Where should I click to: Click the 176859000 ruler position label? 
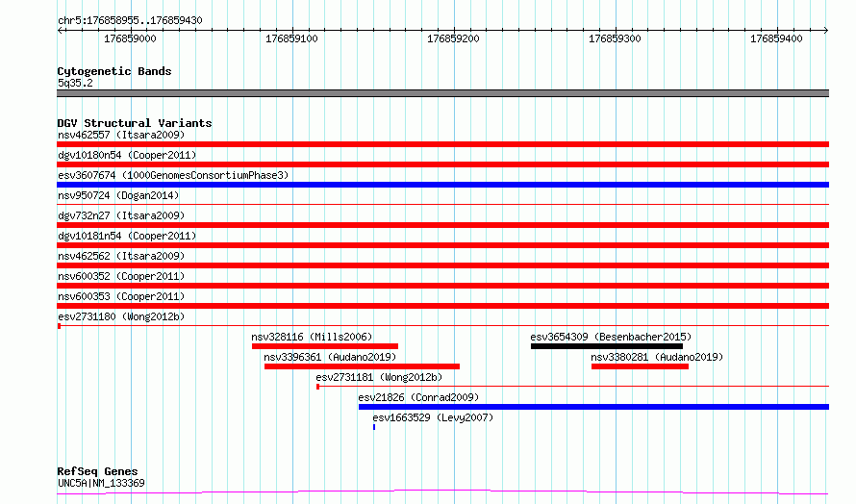[130, 38]
